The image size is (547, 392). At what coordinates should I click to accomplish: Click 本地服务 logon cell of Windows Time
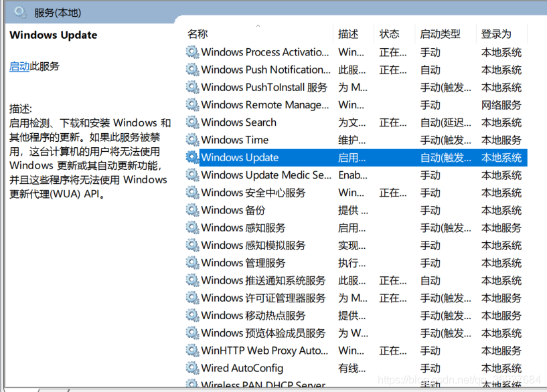(x=501, y=140)
